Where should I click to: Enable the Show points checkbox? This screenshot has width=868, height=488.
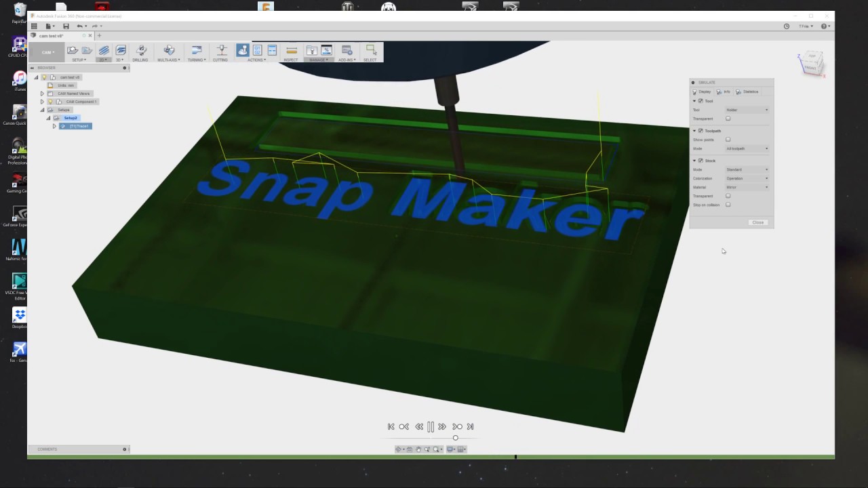coord(728,140)
